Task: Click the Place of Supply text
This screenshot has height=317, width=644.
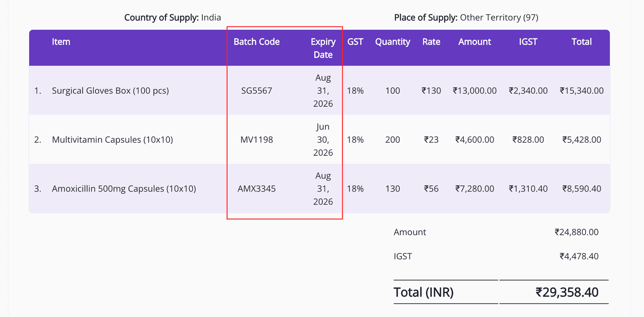Action: click(466, 17)
